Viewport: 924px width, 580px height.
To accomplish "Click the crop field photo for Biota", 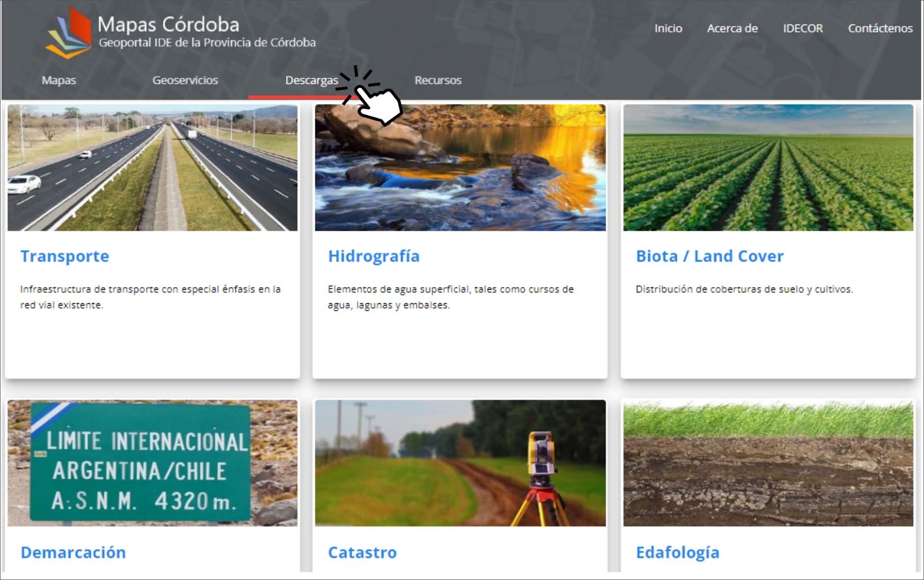I will 768,168.
